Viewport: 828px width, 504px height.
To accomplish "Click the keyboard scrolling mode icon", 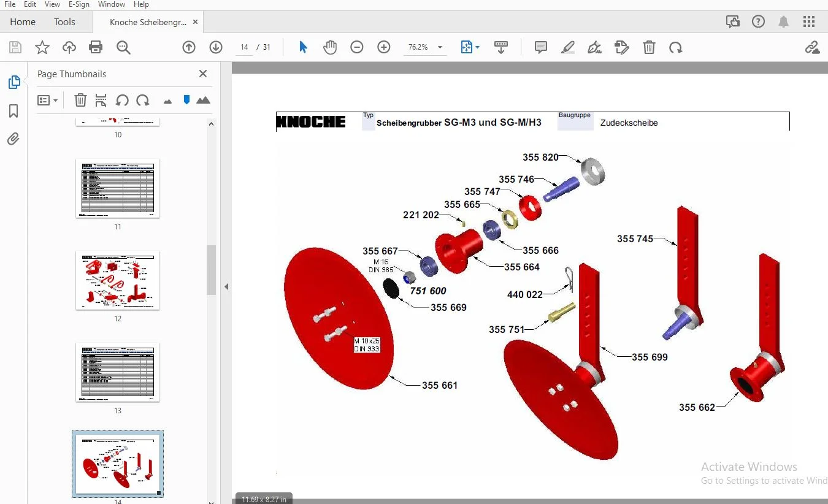I will (501, 47).
